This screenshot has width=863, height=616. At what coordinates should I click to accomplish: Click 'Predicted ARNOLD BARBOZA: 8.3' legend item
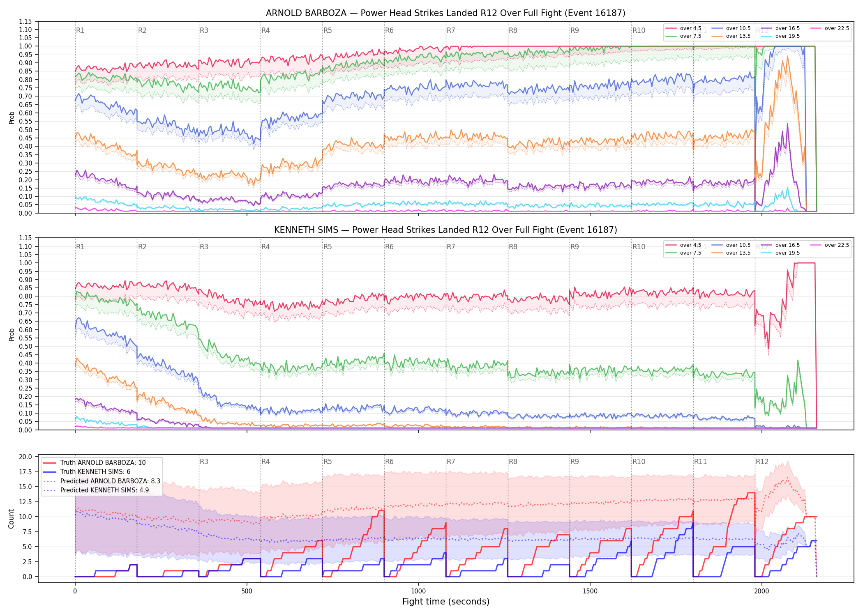102,481
